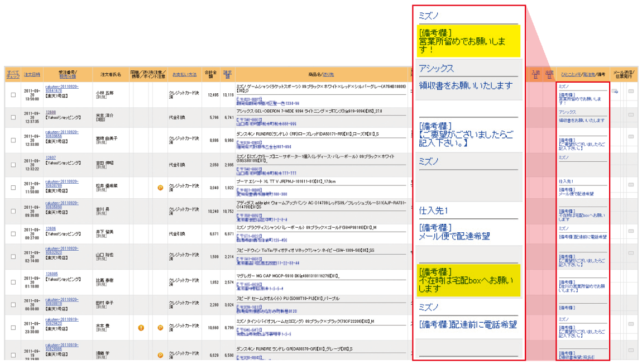Tick the checkbox for 田村 幸子's order

pos(13,305)
